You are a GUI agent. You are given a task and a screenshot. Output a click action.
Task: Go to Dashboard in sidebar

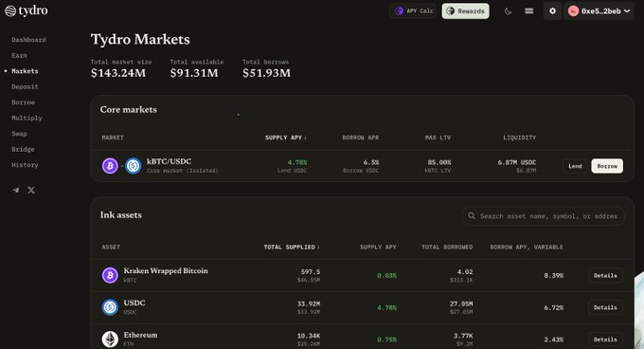tap(28, 40)
